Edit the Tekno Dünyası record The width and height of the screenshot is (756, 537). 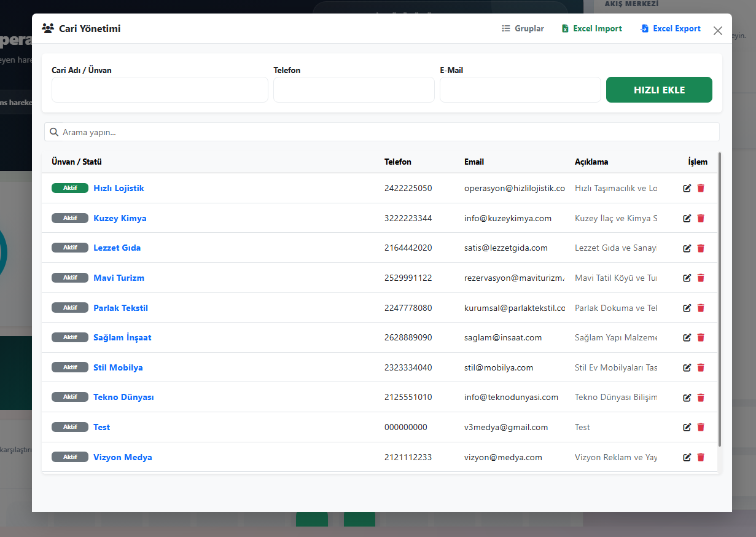(687, 398)
